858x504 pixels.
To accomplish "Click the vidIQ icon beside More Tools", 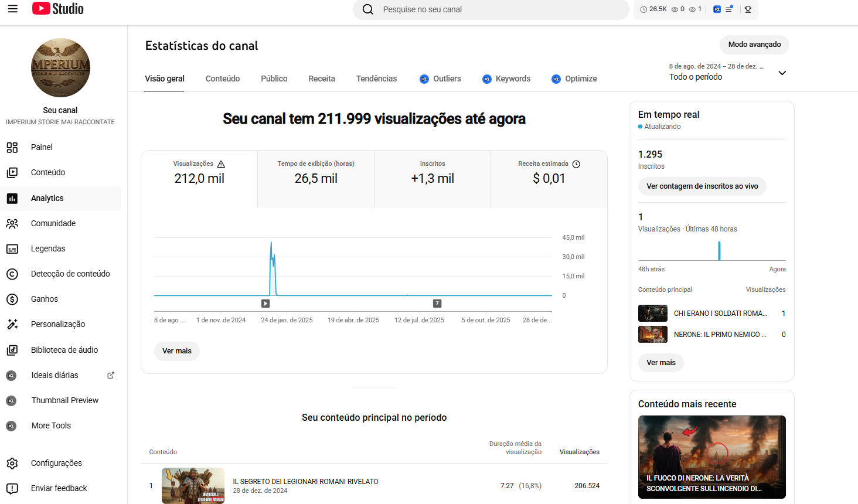I will tap(11, 426).
